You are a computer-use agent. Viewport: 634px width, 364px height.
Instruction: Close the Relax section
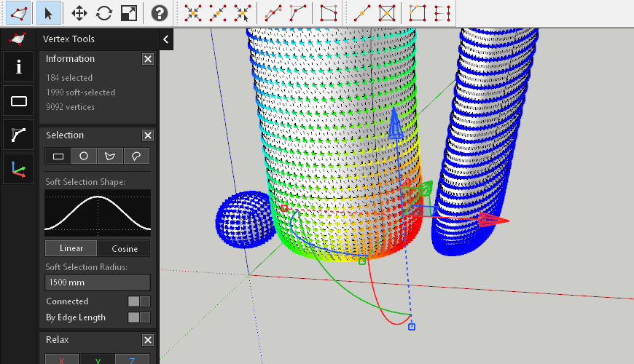(147, 340)
